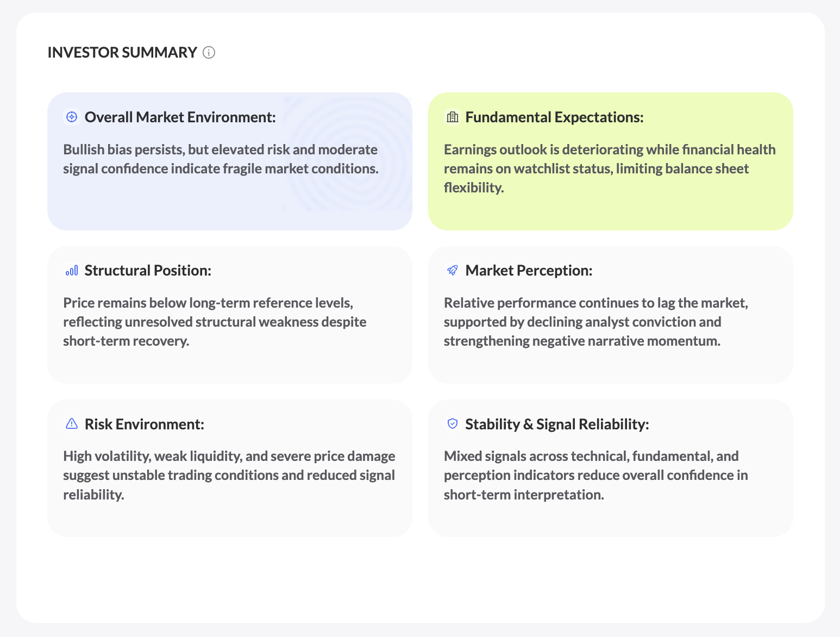Click the info icon beside INVESTOR SUMMARY
This screenshot has width=840, height=637.
click(x=209, y=52)
